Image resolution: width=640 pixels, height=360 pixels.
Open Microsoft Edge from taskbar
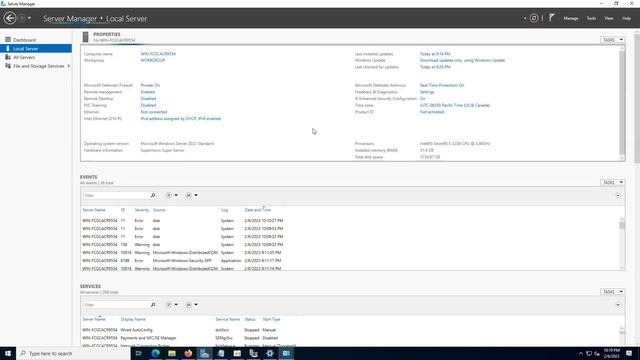pos(156,353)
